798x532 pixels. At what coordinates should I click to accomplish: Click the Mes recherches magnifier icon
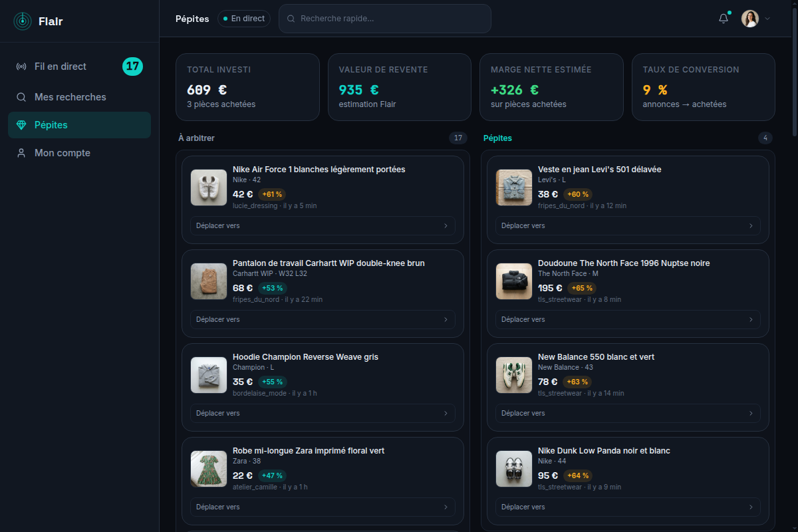[x=21, y=97]
